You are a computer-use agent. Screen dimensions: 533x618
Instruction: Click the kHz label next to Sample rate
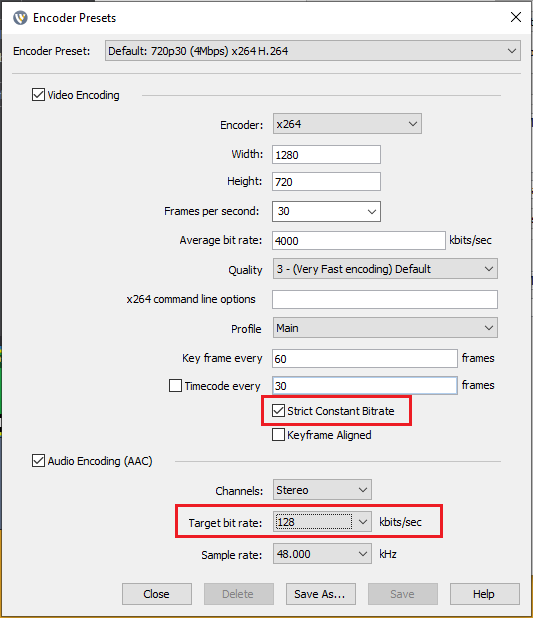pos(388,554)
